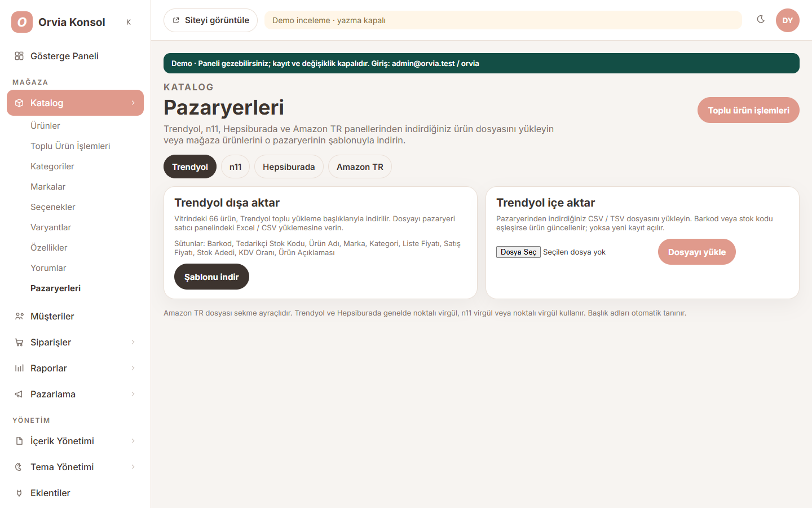The width and height of the screenshot is (812, 508).
Task: Open Seçenekler in the sidebar
Action: tap(53, 207)
